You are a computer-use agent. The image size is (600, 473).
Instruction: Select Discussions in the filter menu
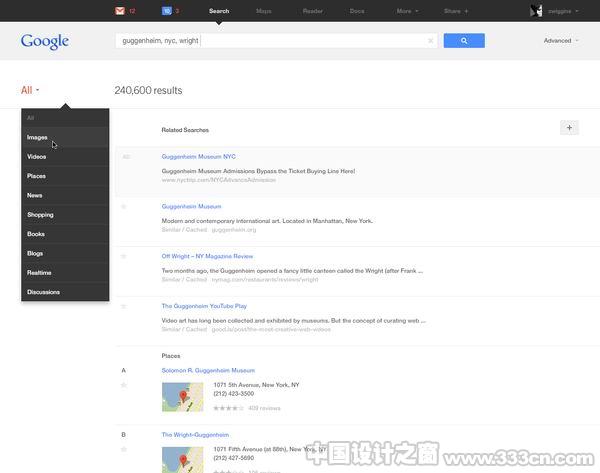tap(65, 292)
